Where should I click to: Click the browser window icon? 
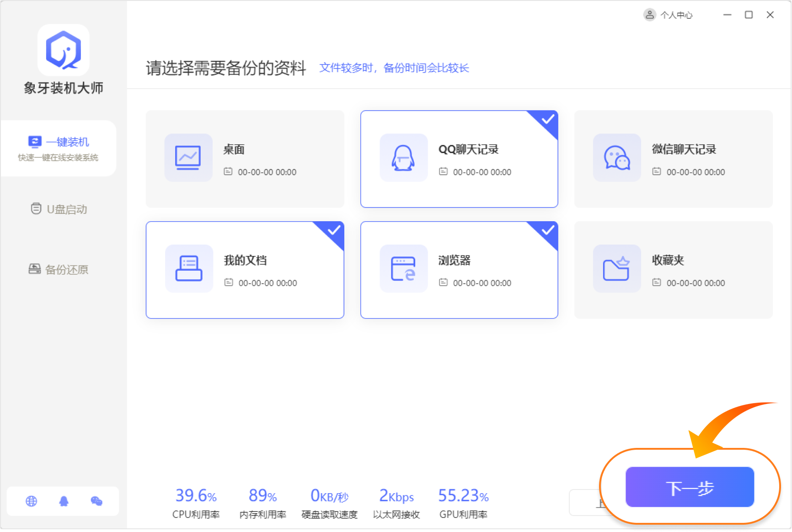(403, 268)
